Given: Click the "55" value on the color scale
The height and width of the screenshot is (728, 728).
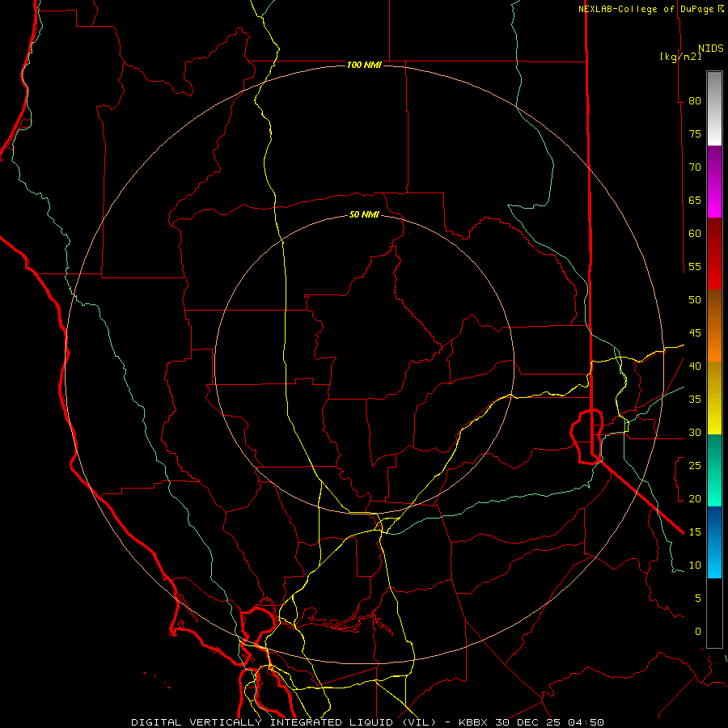Looking at the screenshot, I should 695,266.
